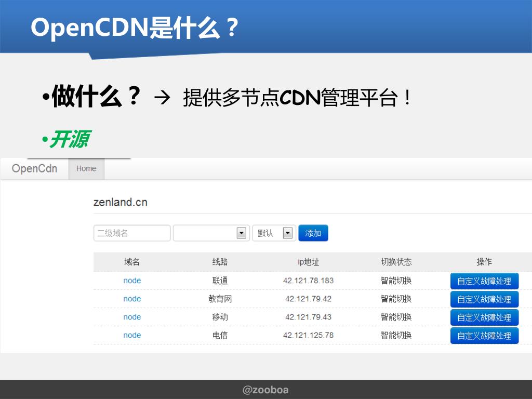This screenshot has height=399, width=532.
Task: Click the 切换状态 column header
Action: pos(396,262)
